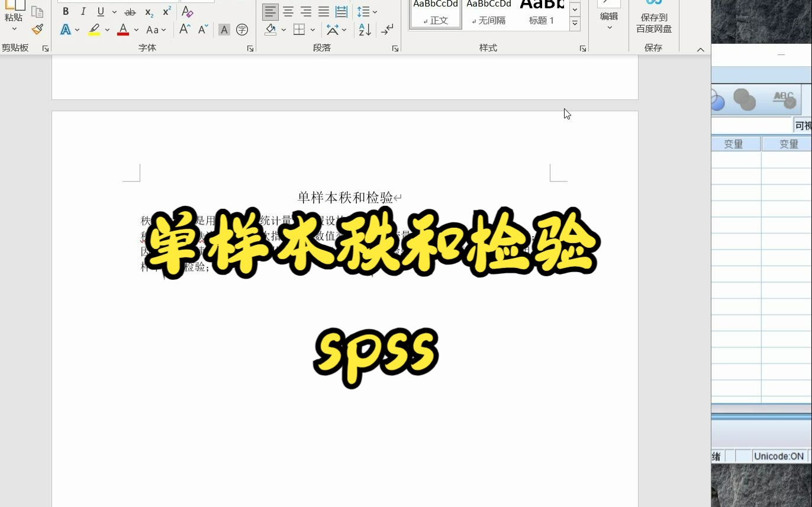Increase font size
The width and height of the screenshot is (812, 507).
[185, 30]
